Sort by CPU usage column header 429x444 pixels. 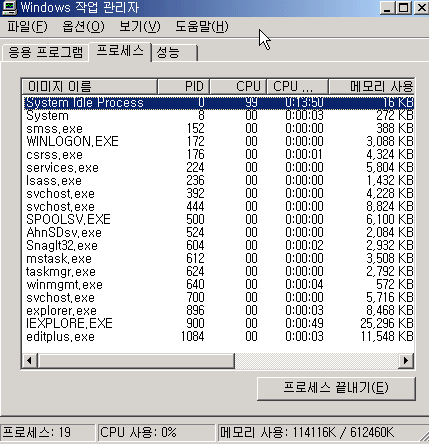point(238,87)
